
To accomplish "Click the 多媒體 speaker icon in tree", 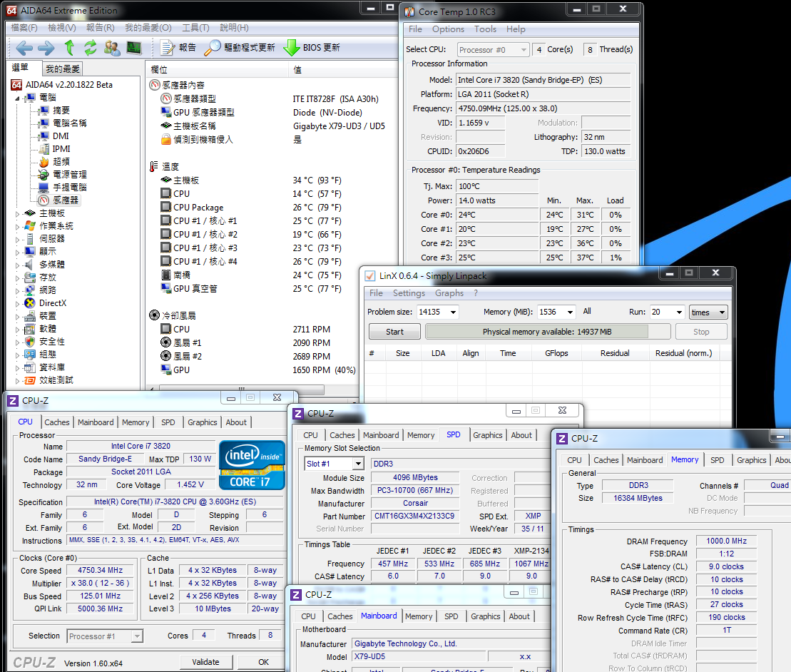I will [x=30, y=265].
